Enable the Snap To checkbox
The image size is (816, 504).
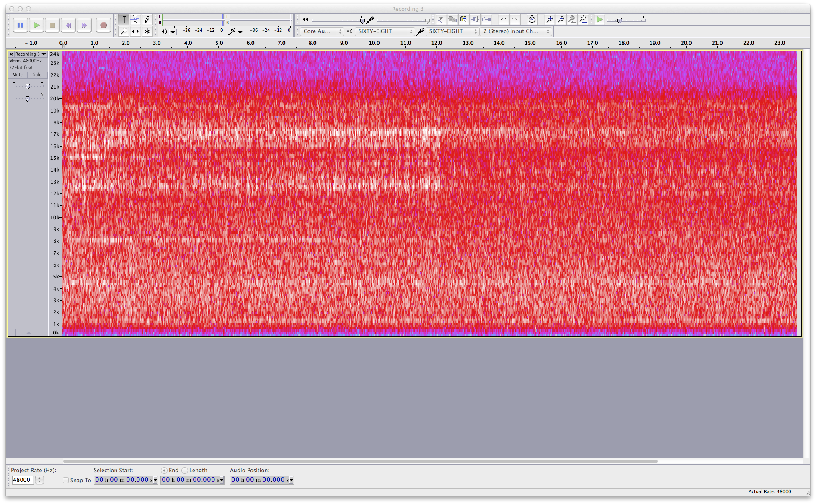(x=66, y=480)
